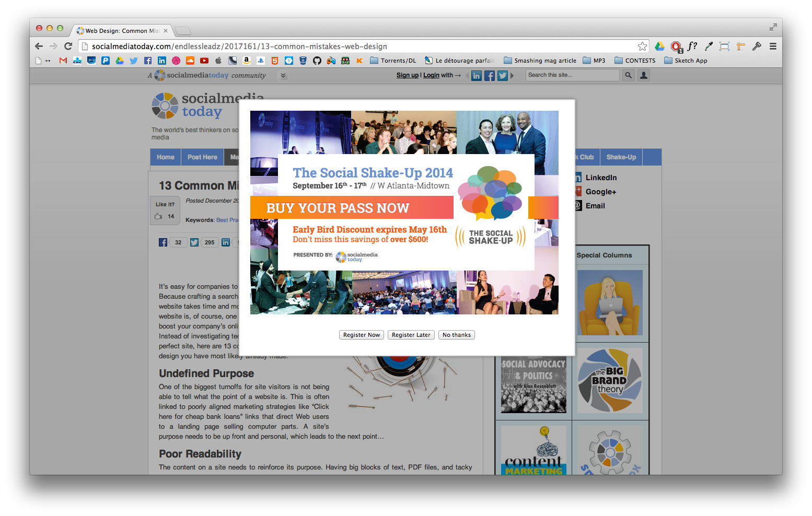The image size is (812, 516).
Task: Open the GitHub bookmark icon
Action: (317, 61)
